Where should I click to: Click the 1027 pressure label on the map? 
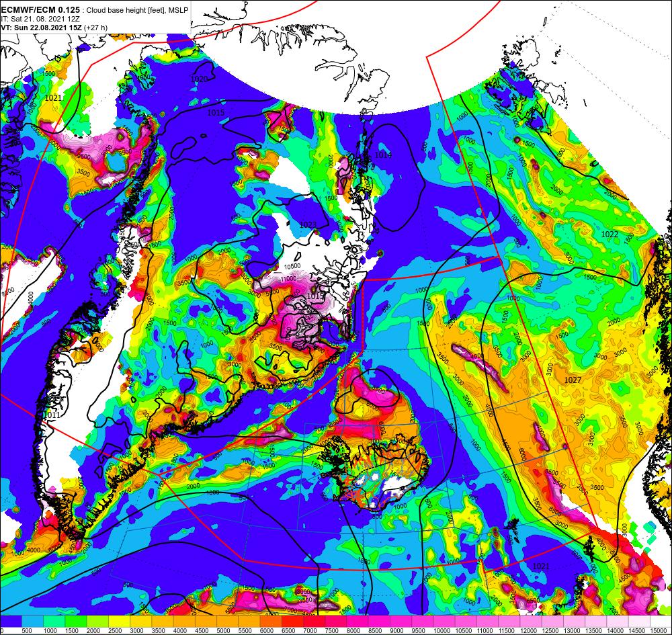click(x=573, y=380)
